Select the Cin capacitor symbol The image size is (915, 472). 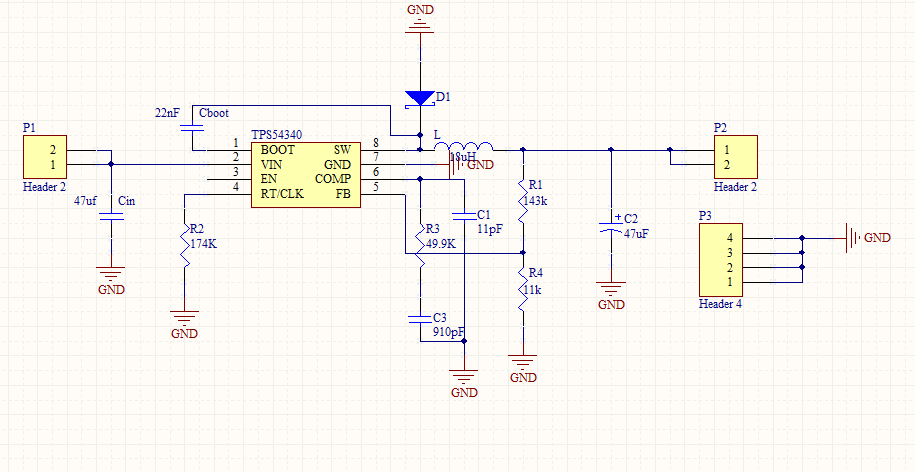111,217
